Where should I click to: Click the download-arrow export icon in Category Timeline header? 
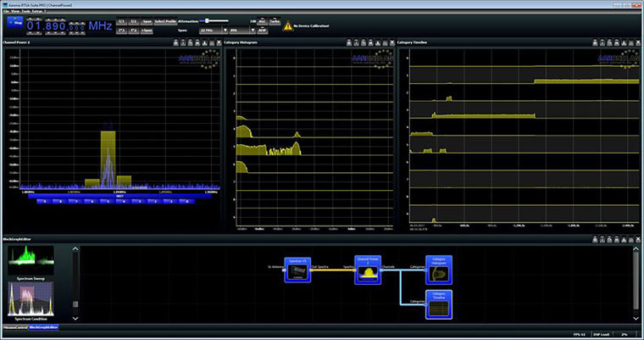pos(624,42)
